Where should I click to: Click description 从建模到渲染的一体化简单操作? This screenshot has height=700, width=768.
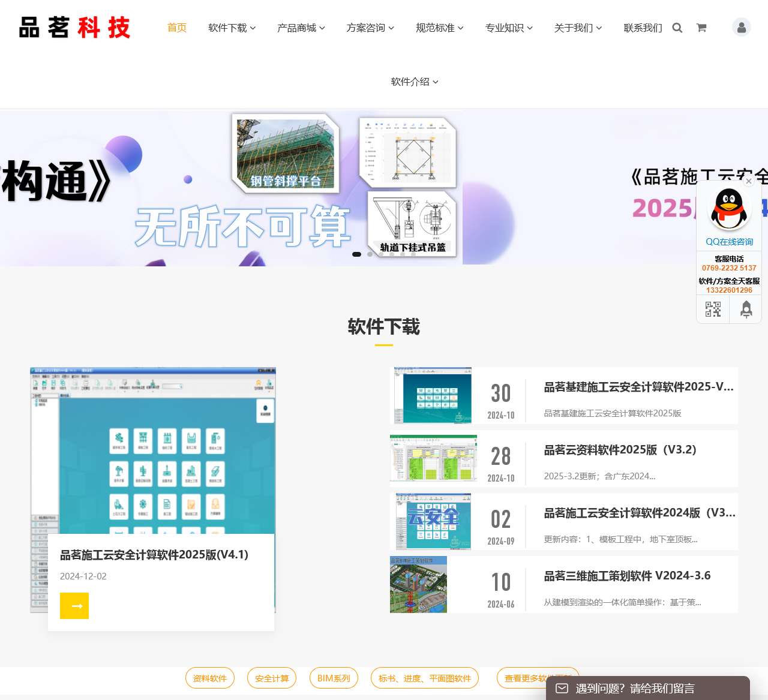click(622, 602)
